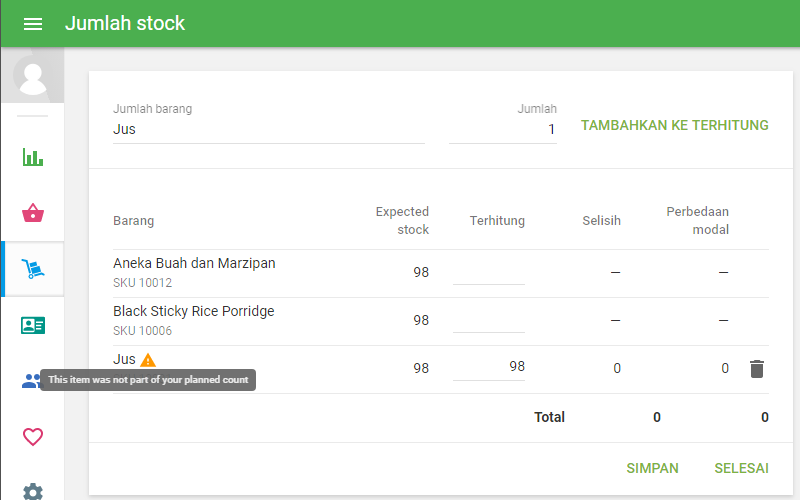
Task: Enter counted value for Aneka Buah dan Marzipan
Action: pyautogui.click(x=488, y=272)
